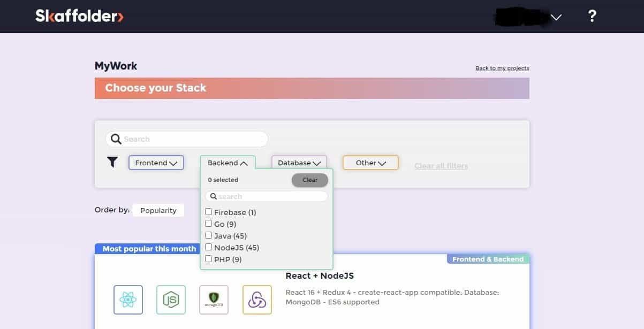
Task: Click the Skaffolder logo
Action: pos(79,16)
